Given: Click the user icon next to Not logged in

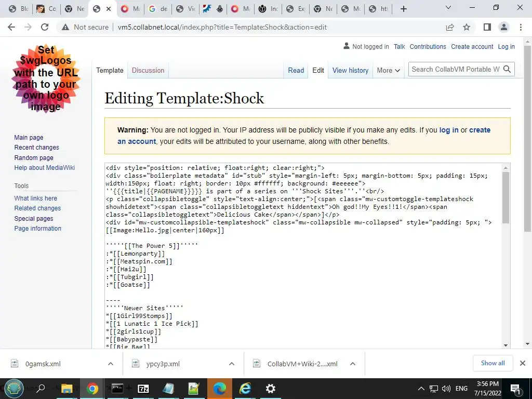Looking at the screenshot, I should 347,46.
